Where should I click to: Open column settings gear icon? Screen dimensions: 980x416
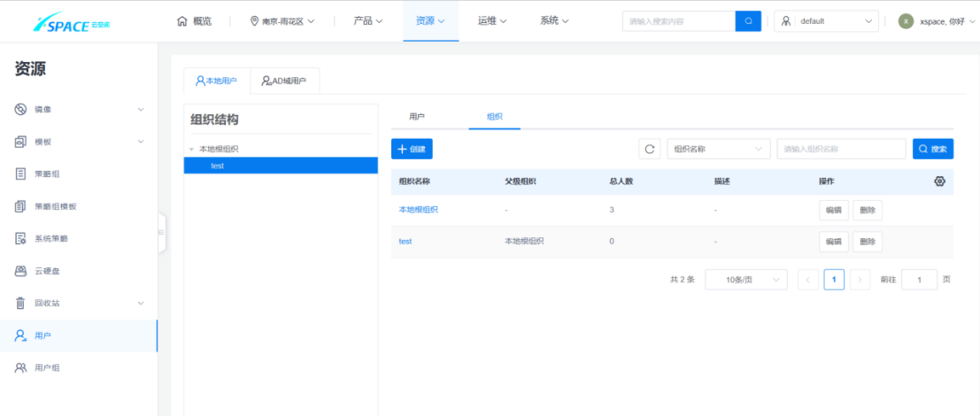pyautogui.click(x=939, y=181)
